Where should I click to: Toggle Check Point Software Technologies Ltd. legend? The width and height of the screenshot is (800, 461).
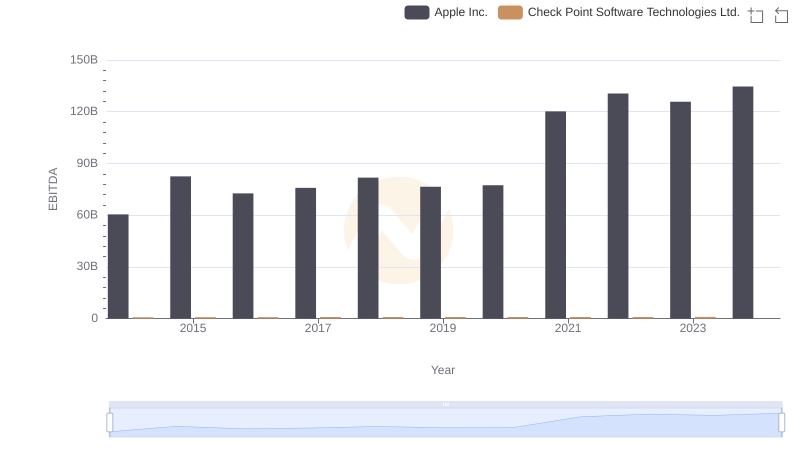pyautogui.click(x=618, y=12)
